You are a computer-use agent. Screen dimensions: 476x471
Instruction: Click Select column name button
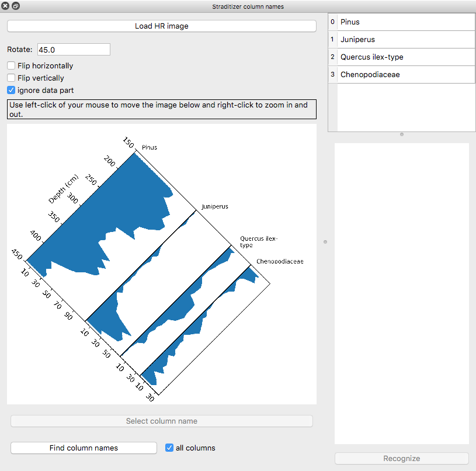coord(162,421)
